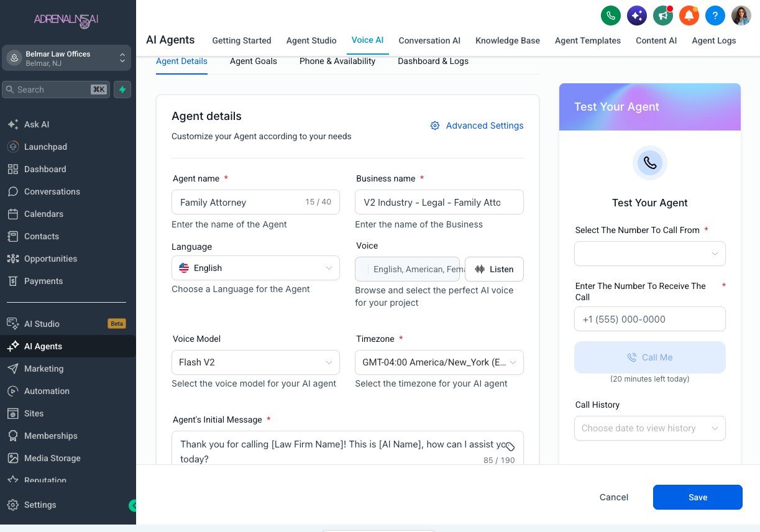Image resolution: width=760 pixels, height=532 pixels.
Task: Click the Marketing sidebar icon
Action: tap(12, 369)
